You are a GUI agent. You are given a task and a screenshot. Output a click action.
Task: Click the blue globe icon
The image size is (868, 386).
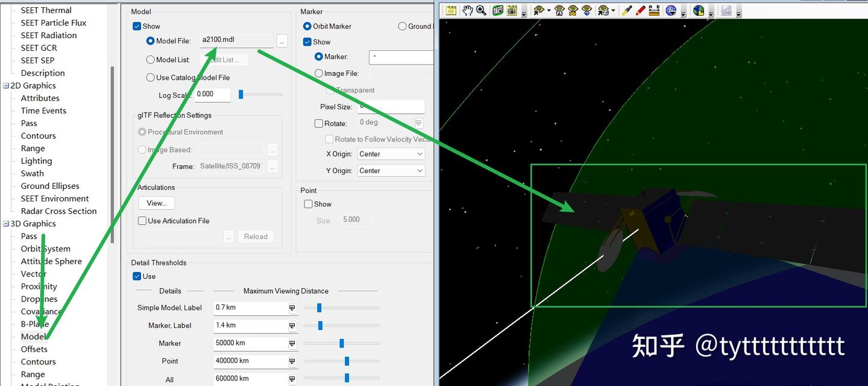[671, 10]
